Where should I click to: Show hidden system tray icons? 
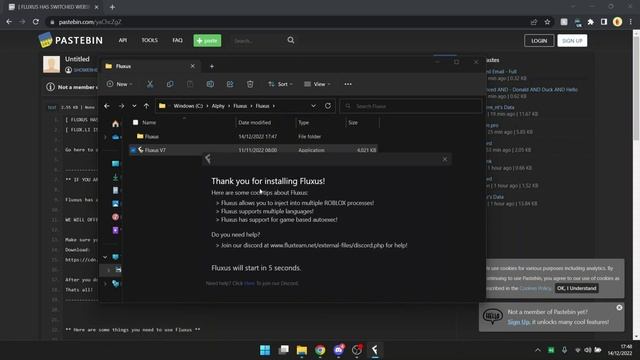[538, 350]
